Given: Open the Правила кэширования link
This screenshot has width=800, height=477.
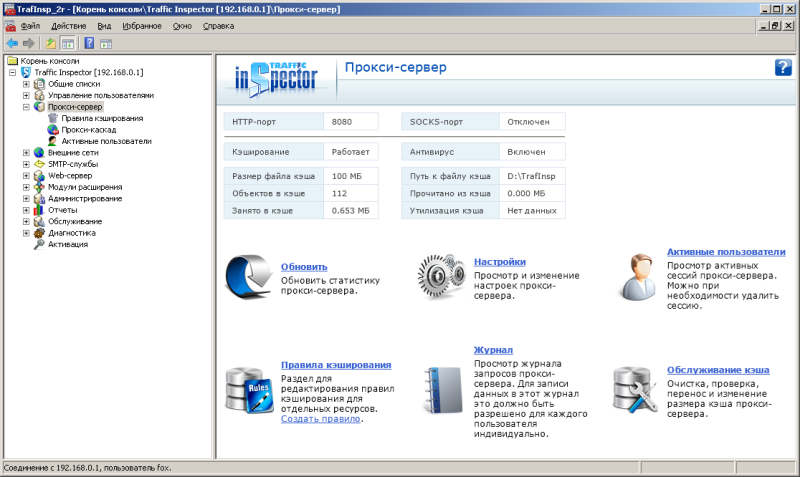Looking at the screenshot, I should point(336,365).
